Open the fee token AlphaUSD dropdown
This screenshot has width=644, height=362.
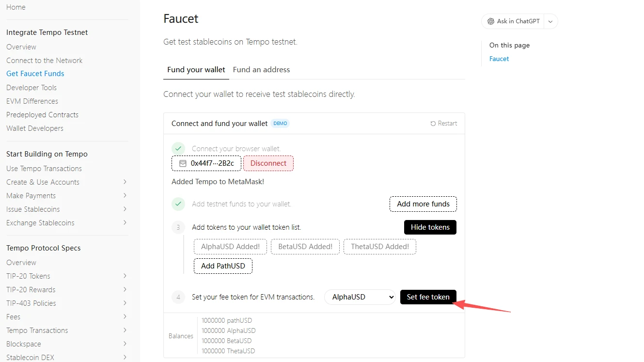360,297
